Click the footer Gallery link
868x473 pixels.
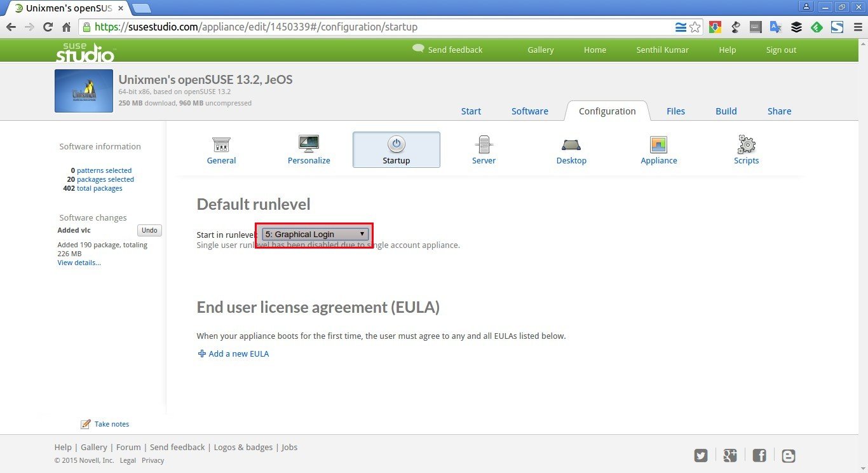tap(94, 447)
